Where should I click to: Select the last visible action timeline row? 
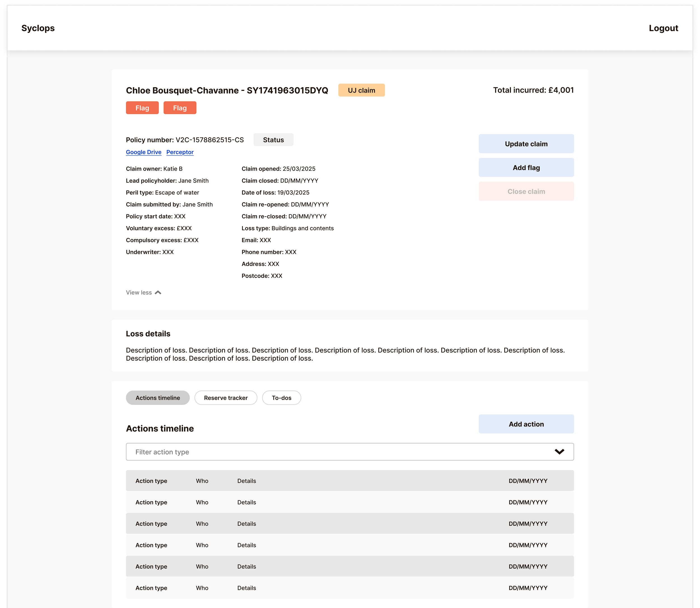pyautogui.click(x=350, y=588)
